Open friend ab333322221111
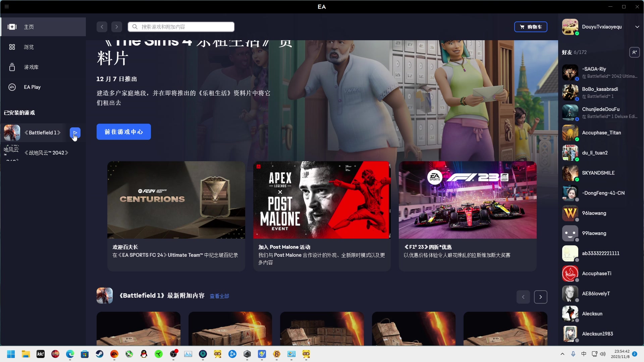 (601, 253)
